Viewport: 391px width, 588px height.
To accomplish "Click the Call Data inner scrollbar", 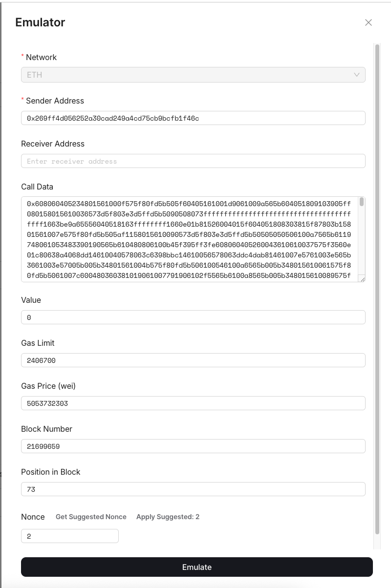I will [362, 202].
